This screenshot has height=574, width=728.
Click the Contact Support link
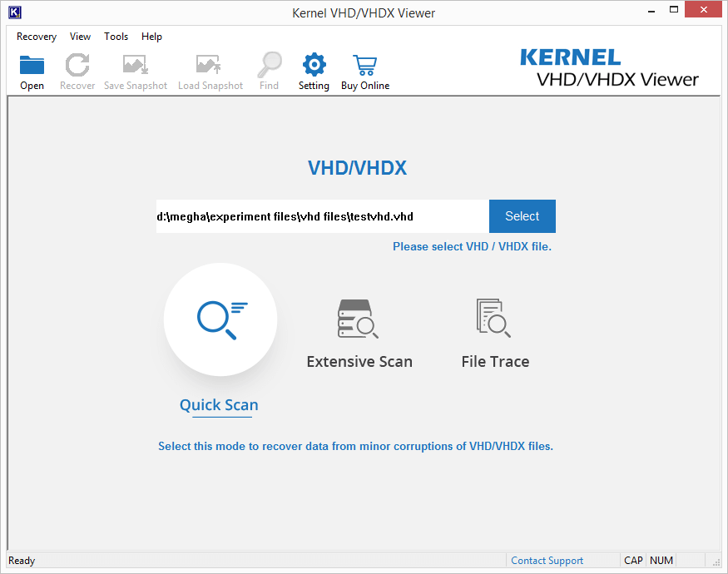(x=547, y=561)
